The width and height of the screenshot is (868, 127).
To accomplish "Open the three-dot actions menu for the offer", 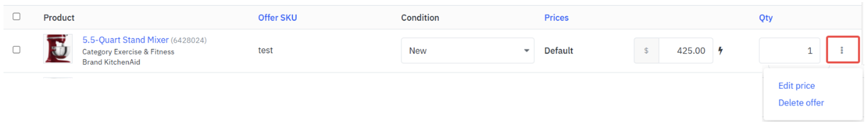I will tap(842, 50).
